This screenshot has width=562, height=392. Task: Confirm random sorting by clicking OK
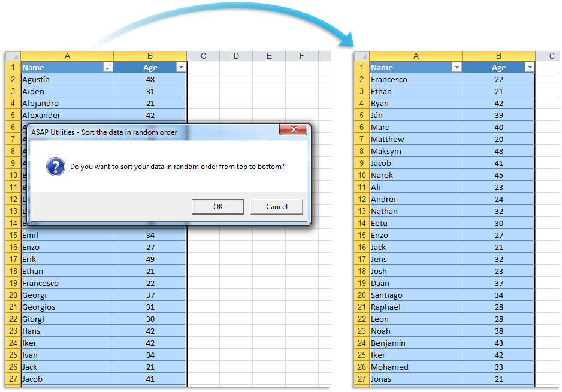tap(217, 206)
